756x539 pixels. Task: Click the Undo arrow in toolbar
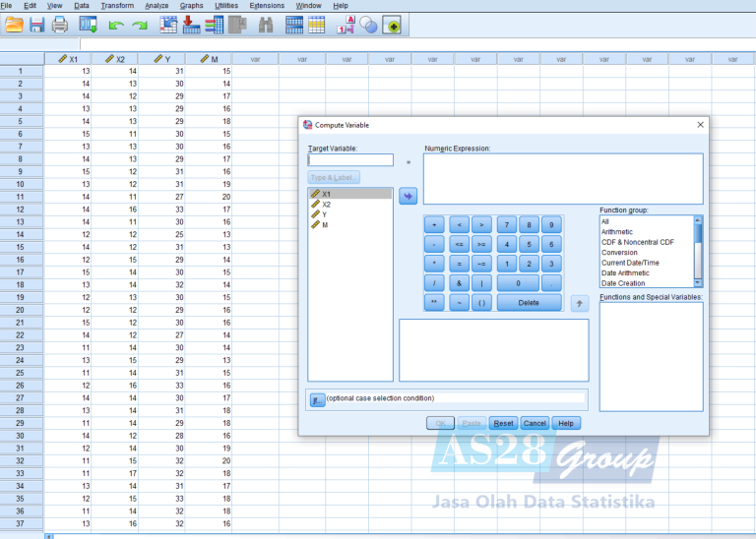116,25
